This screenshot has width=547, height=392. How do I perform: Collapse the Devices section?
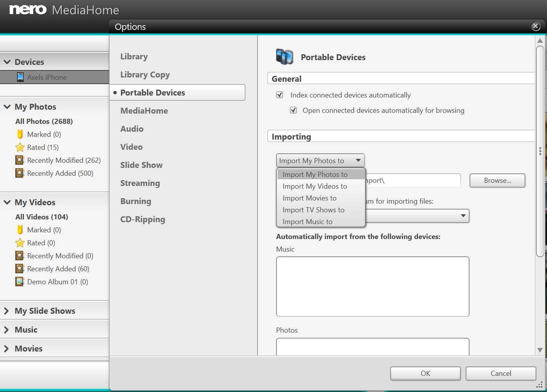pyautogui.click(x=7, y=62)
